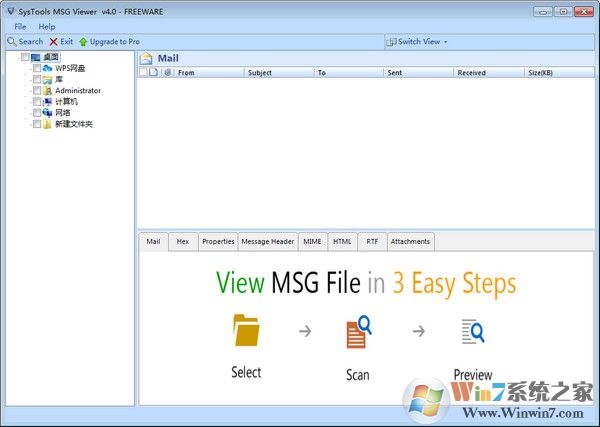The height and width of the screenshot is (427, 600).
Task: Open the File menu
Action: [20, 27]
